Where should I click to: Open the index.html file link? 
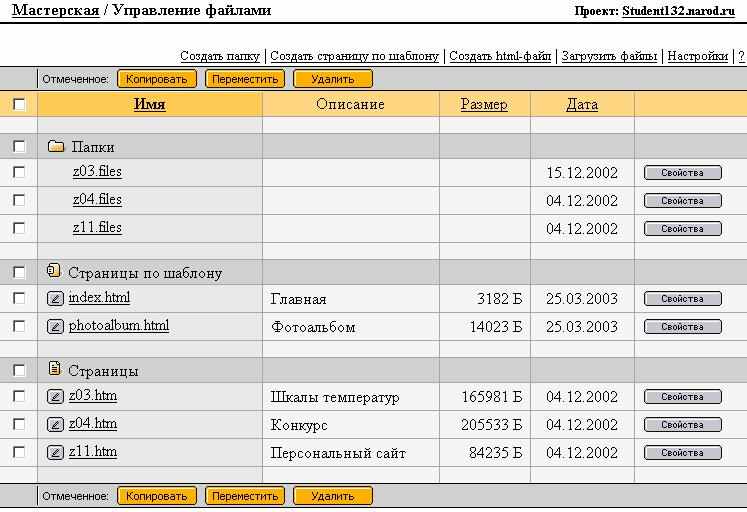[x=99, y=298]
